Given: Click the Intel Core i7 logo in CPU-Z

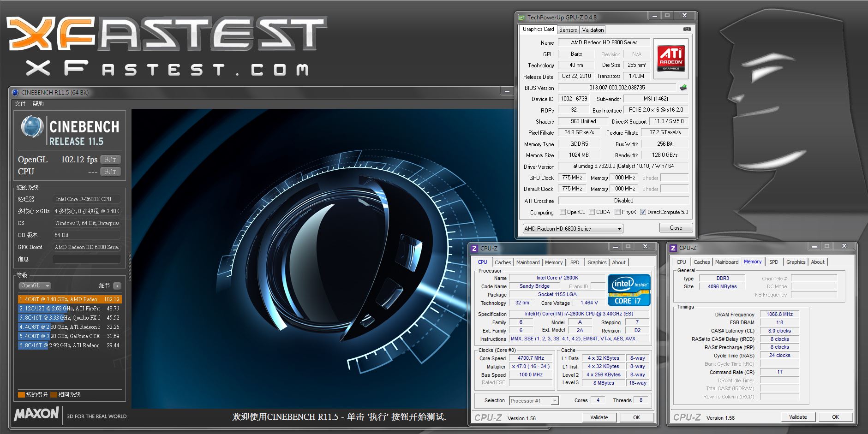Looking at the screenshot, I should click(x=629, y=290).
